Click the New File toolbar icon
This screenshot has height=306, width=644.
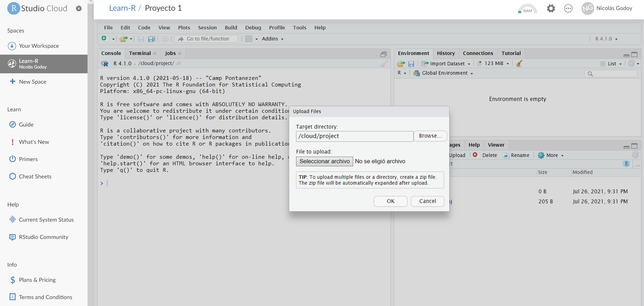coord(104,39)
